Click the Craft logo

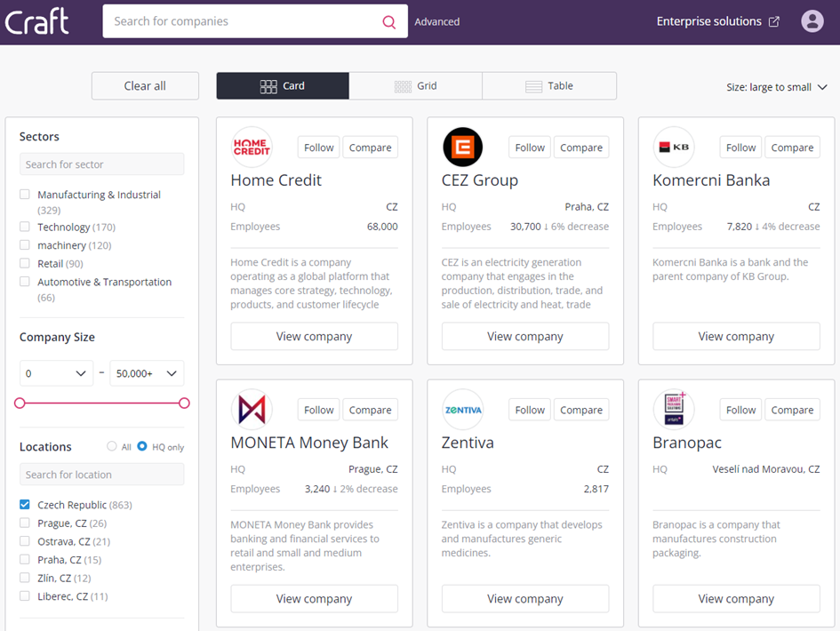tap(36, 21)
